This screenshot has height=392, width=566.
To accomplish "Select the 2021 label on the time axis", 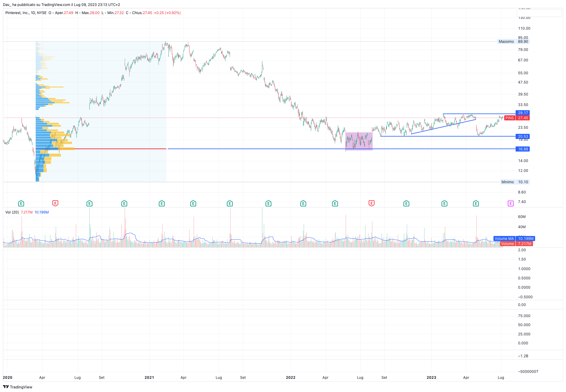I will click(149, 378).
